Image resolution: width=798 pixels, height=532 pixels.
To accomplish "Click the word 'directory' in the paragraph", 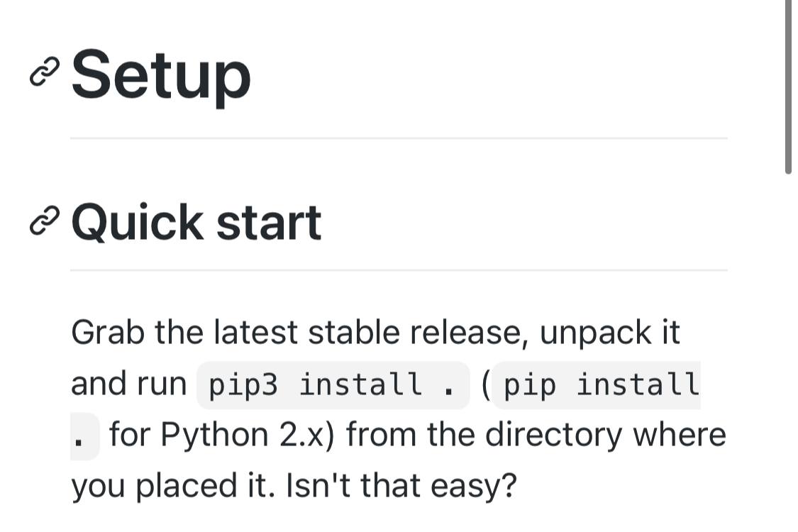I will (554, 436).
